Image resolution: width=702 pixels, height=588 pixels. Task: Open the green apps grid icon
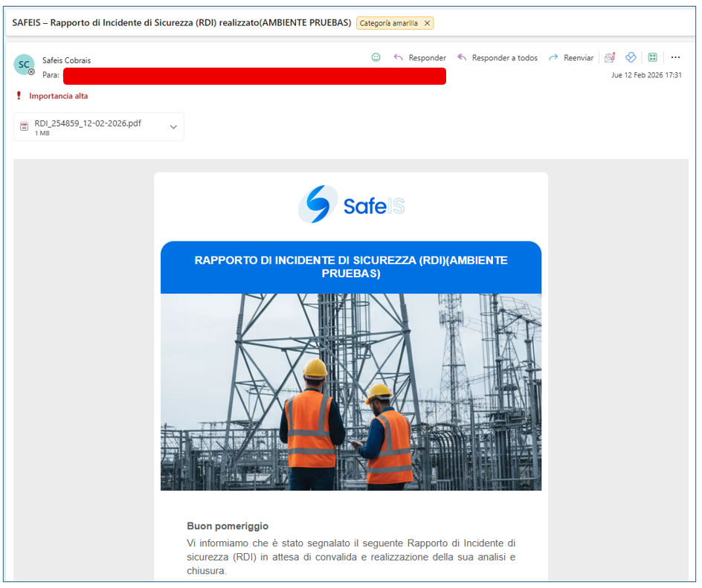[x=652, y=57]
